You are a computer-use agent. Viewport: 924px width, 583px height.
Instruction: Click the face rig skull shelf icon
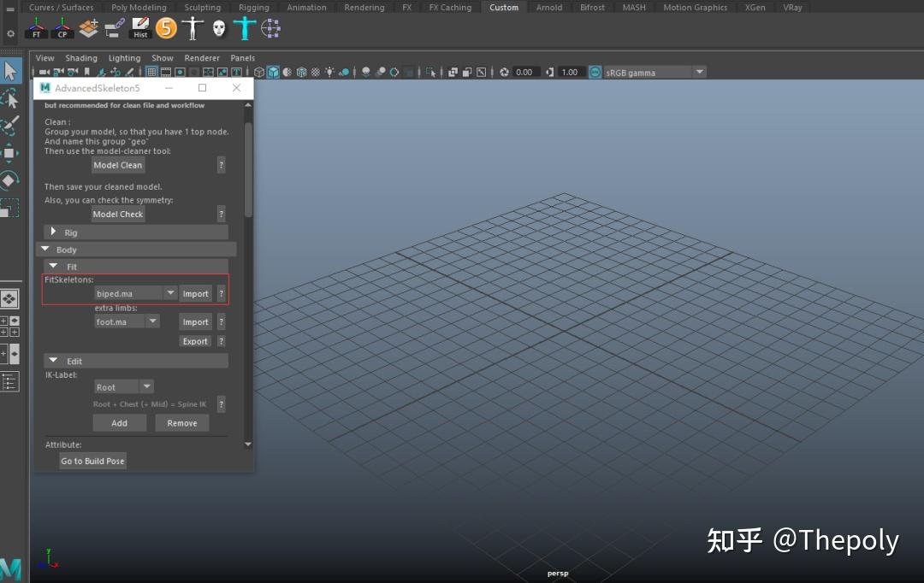219,28
